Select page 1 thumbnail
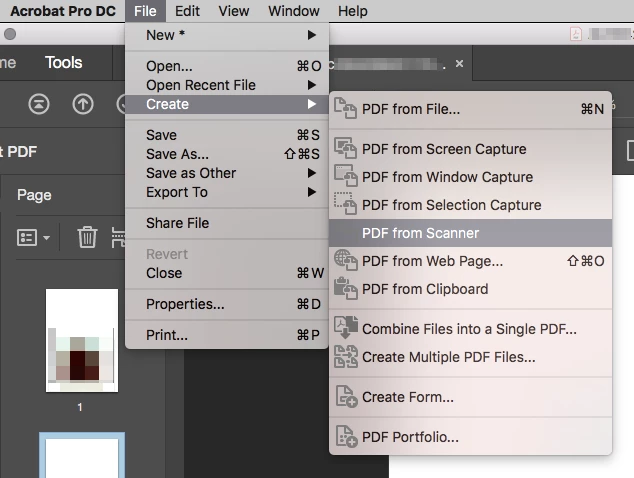The width and height of the screenshot is (634, 478). pos(82,341)
